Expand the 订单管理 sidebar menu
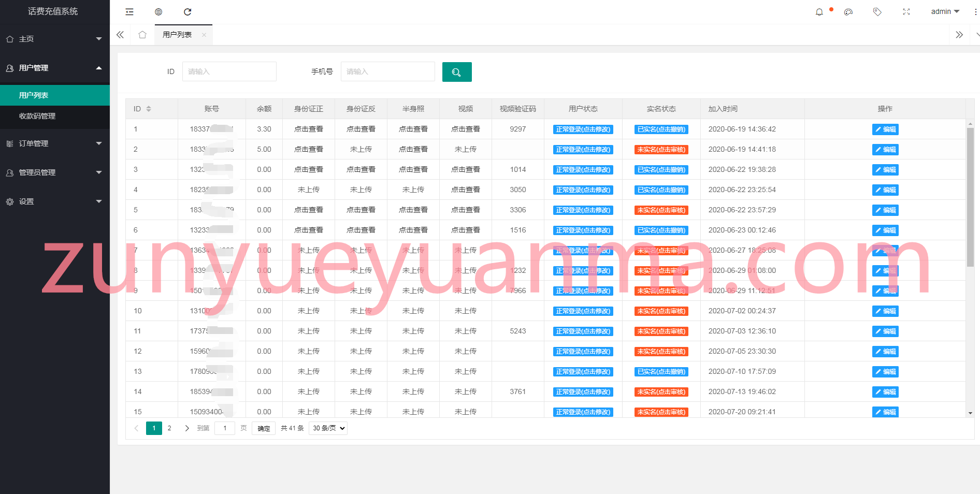This screenshot has width=980, height=494. pyautogui.click(x=55, y=143)
